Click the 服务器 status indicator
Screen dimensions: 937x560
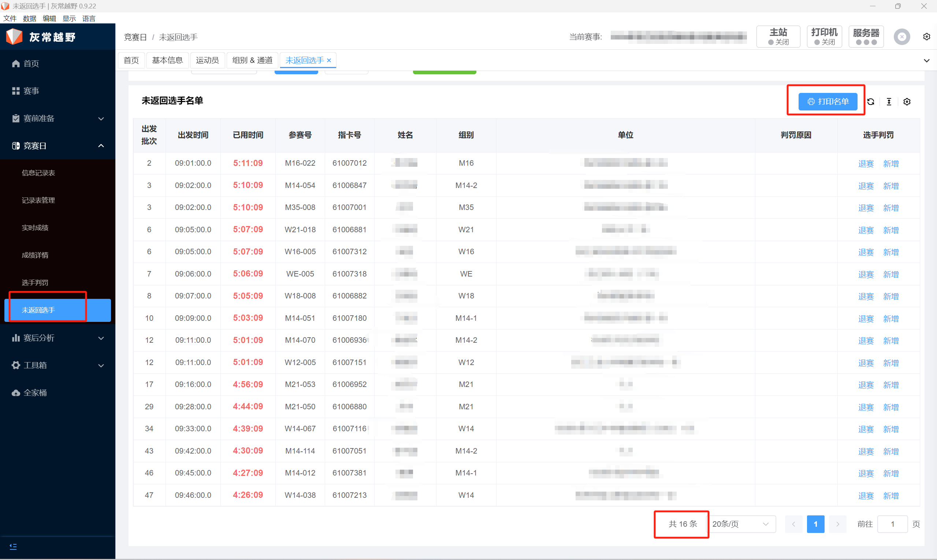click(866, 37)
